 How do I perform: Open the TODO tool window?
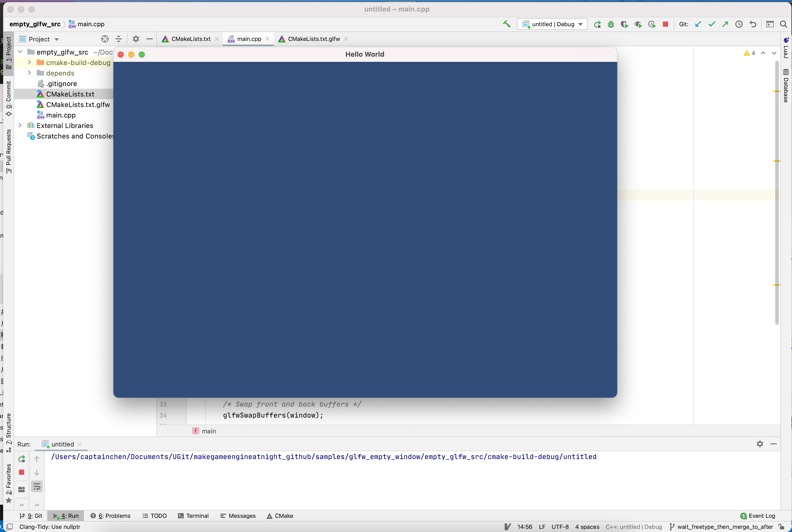[154, 516]
